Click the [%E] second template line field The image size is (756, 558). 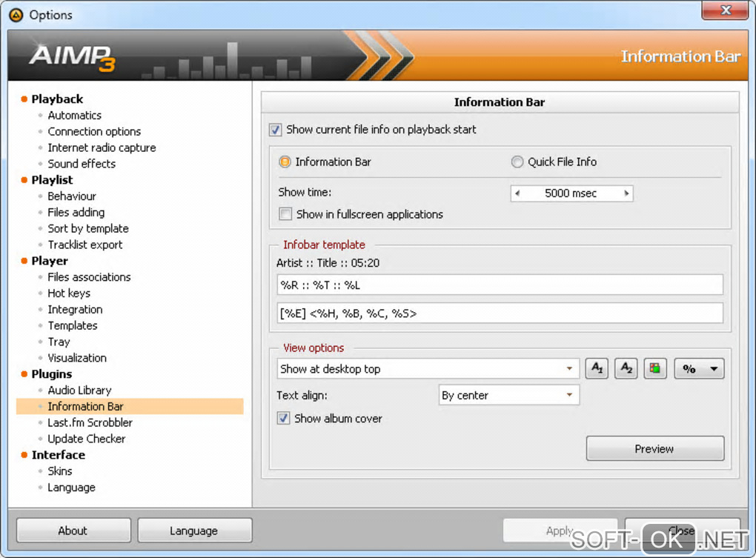500,313
